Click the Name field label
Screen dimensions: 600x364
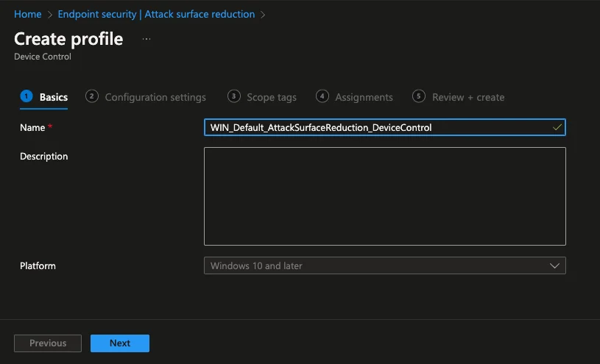click(x=32, y=128)
